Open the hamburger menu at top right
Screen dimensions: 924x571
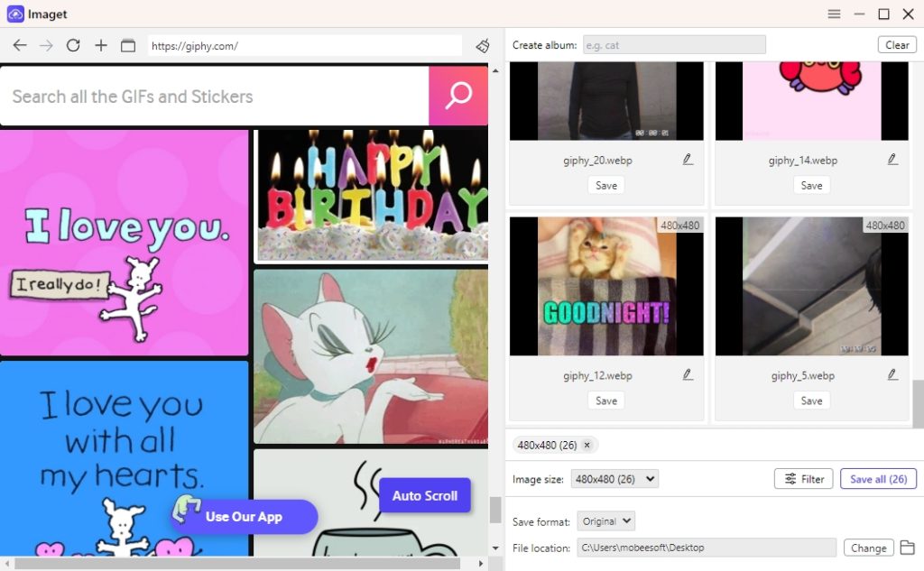tap(834, 14)
